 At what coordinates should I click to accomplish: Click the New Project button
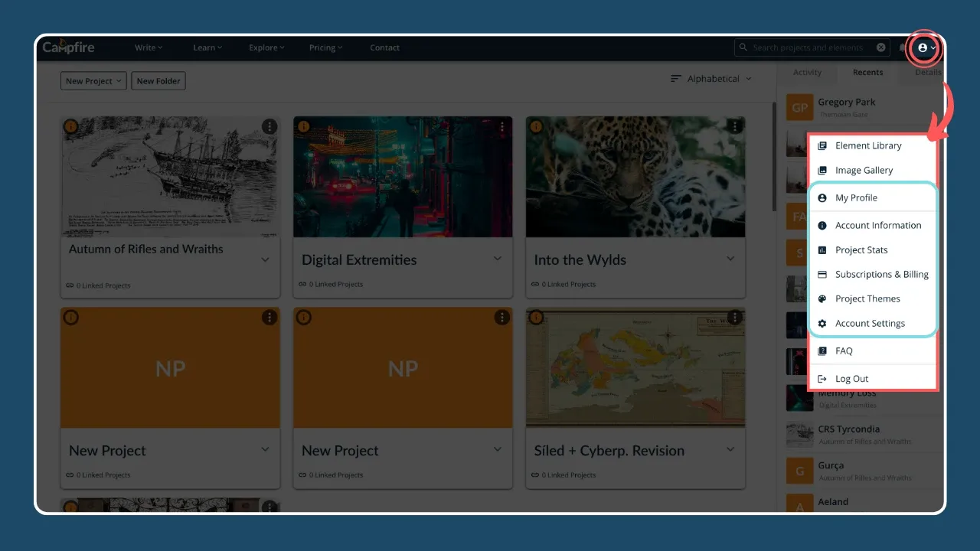(93, 81)
